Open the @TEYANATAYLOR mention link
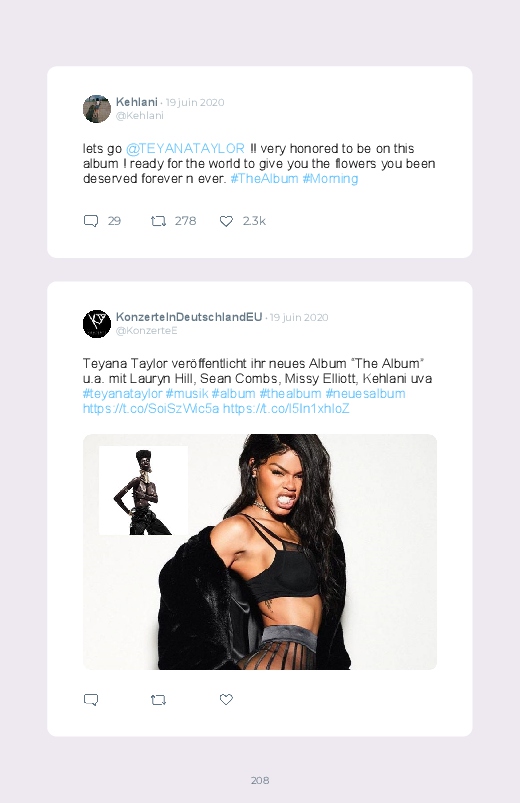The image size is (520, 803). [x=185, y=149]
